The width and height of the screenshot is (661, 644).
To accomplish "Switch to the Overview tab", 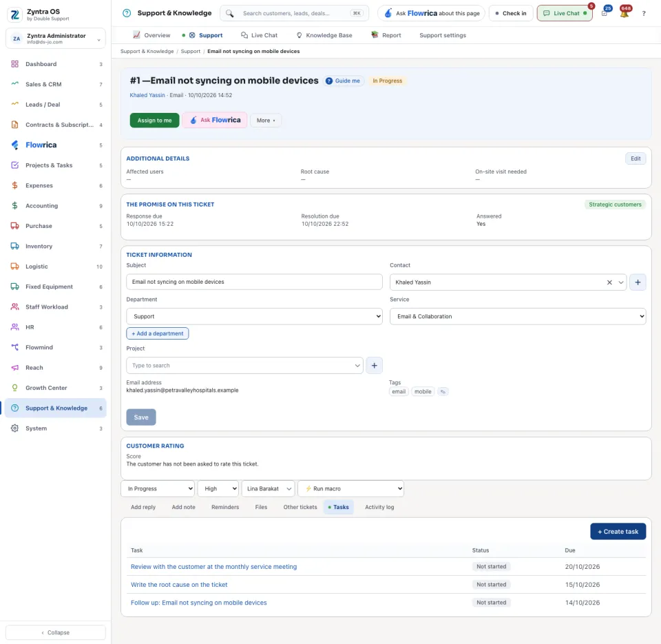I will (151, 35).
